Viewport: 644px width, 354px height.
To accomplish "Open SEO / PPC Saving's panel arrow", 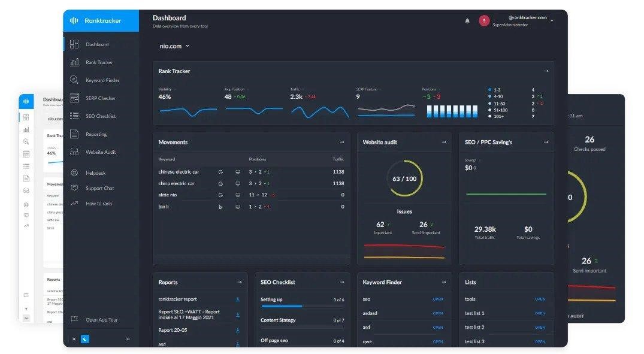I will 546,142.
